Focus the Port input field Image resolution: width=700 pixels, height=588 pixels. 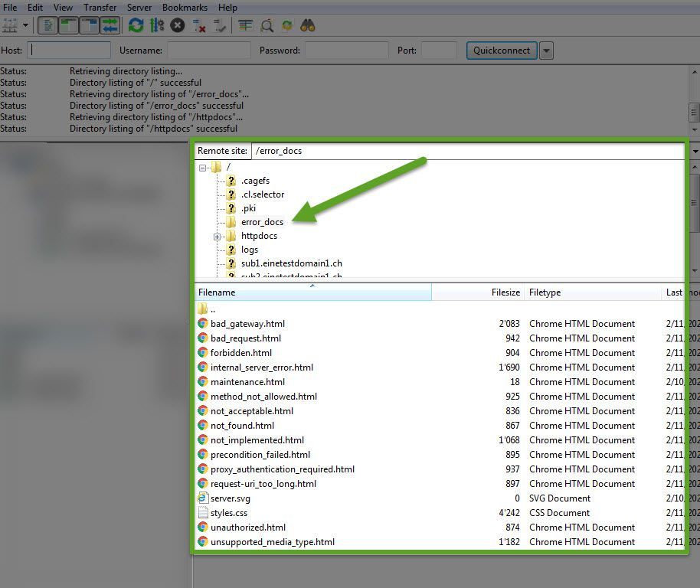click(x=440, y=50)
